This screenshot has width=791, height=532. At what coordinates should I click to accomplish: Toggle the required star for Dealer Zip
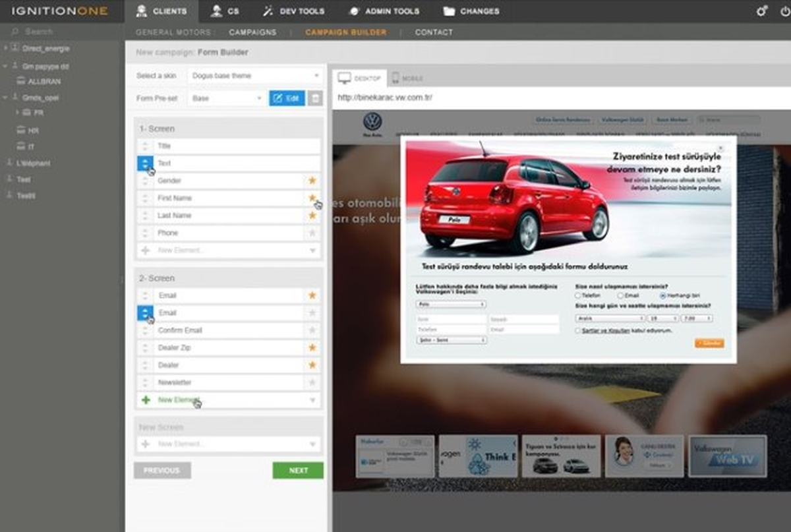click(312, 347)
